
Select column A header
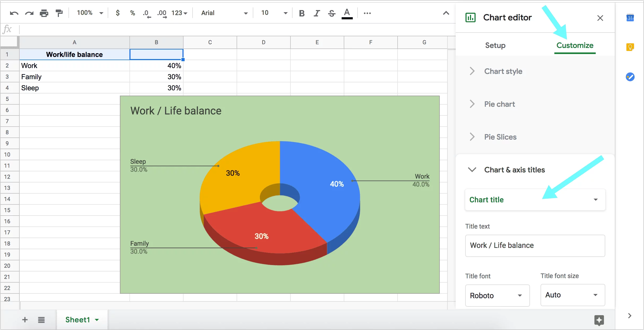[75, 42]
